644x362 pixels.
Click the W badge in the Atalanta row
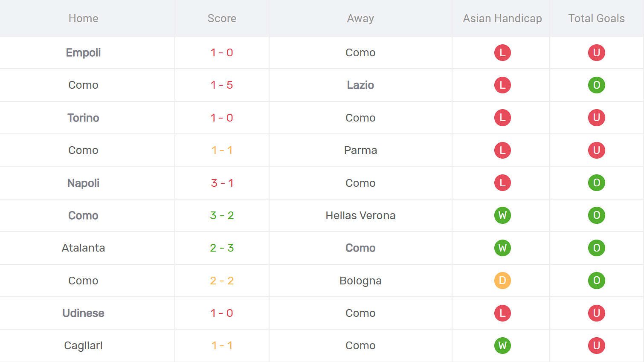(x=502, y=248)
